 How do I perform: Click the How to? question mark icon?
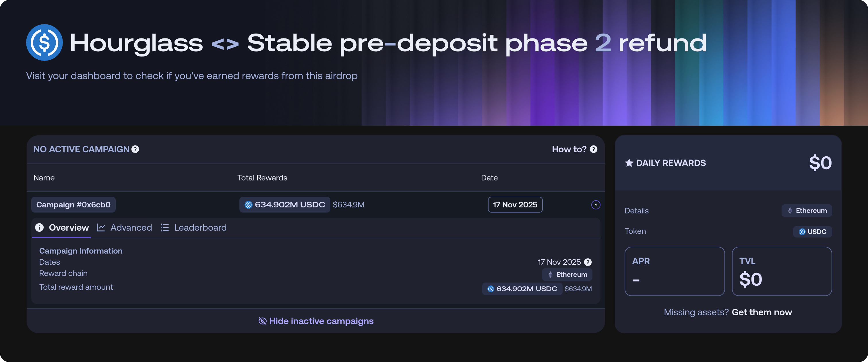593,149
